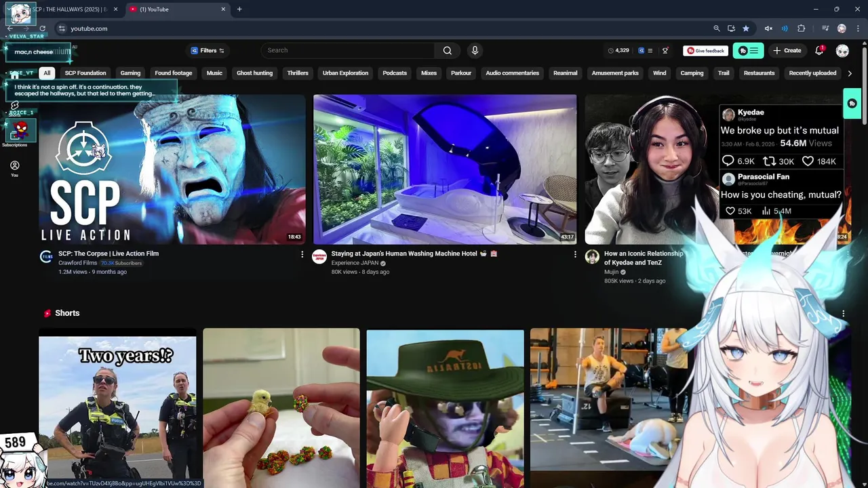Open the TubeBuddy green menu button
This screenshot has height=488, width=868.
coord(749,51)
